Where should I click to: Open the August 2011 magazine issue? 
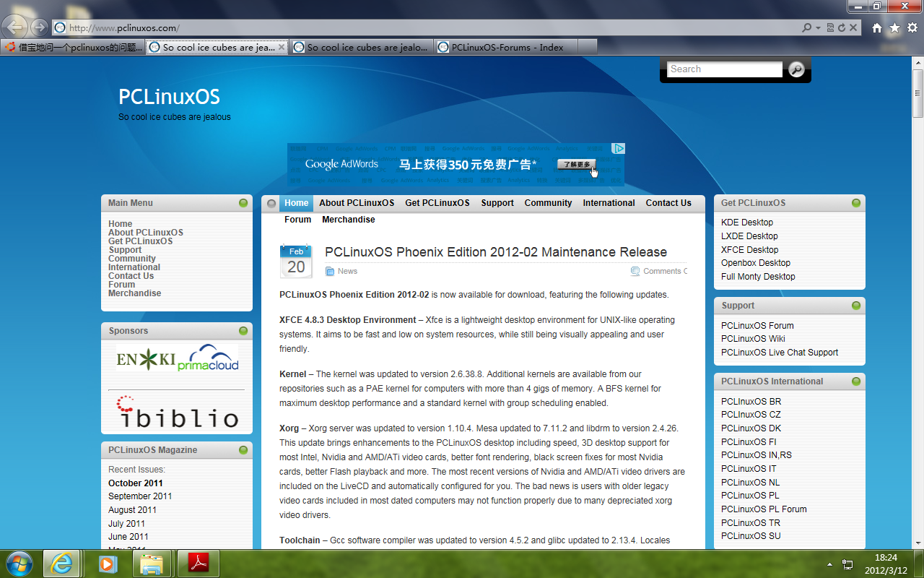[132, 510]
